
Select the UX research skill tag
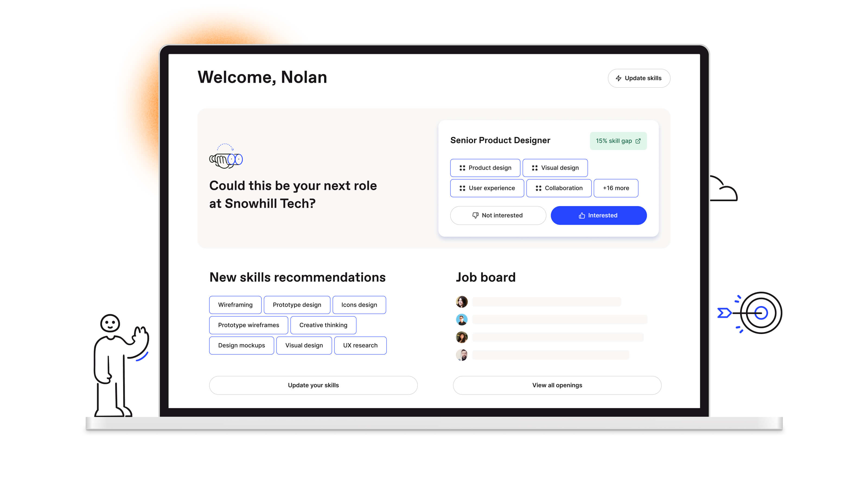click(x=360, y=345)
